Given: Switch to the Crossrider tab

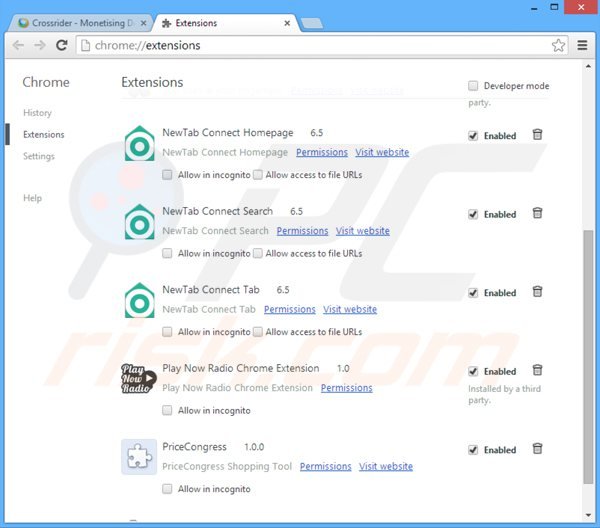Looking at the screenshot, I should [80, 23].
